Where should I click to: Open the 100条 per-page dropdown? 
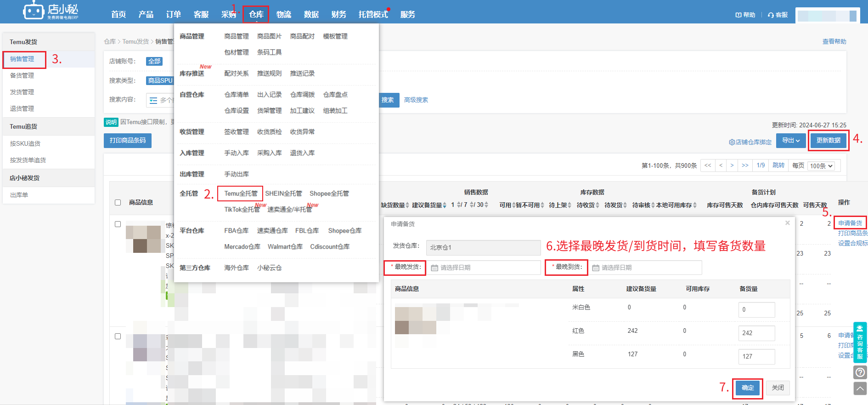(x=821, y=166)
